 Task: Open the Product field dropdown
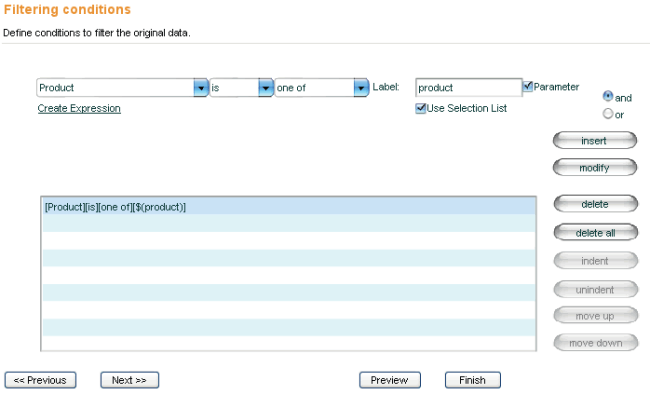tap(201, 88)
